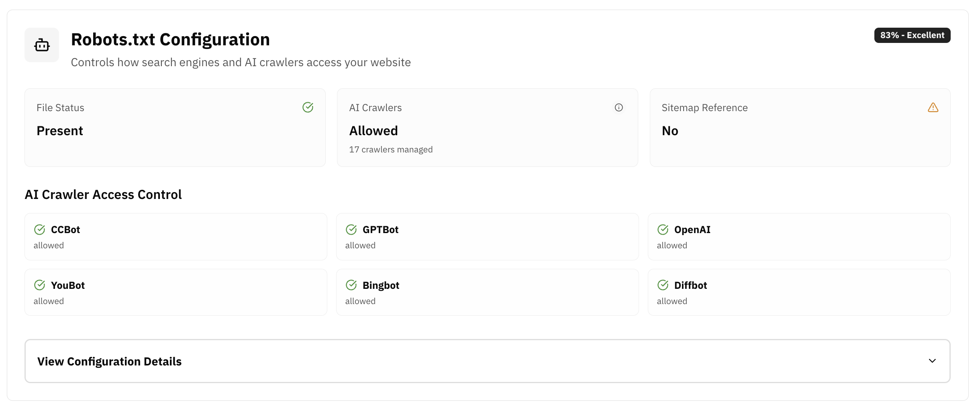Viewport: 980px width, 414px height.
Task: Click the 17 crawlers managed link
Action: pyautogui.click(x=391, y=149)
